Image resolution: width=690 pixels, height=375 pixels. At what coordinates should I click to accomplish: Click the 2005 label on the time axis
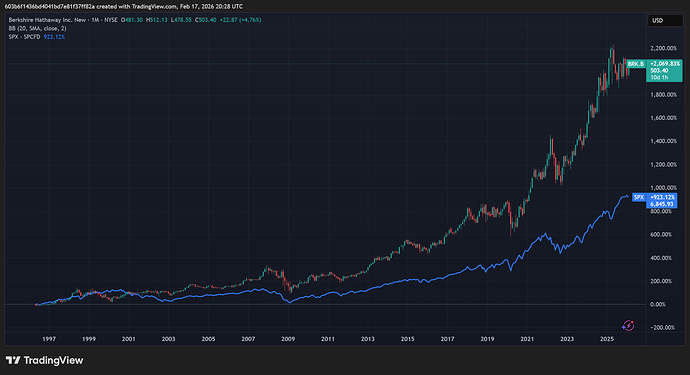(208, 339)
